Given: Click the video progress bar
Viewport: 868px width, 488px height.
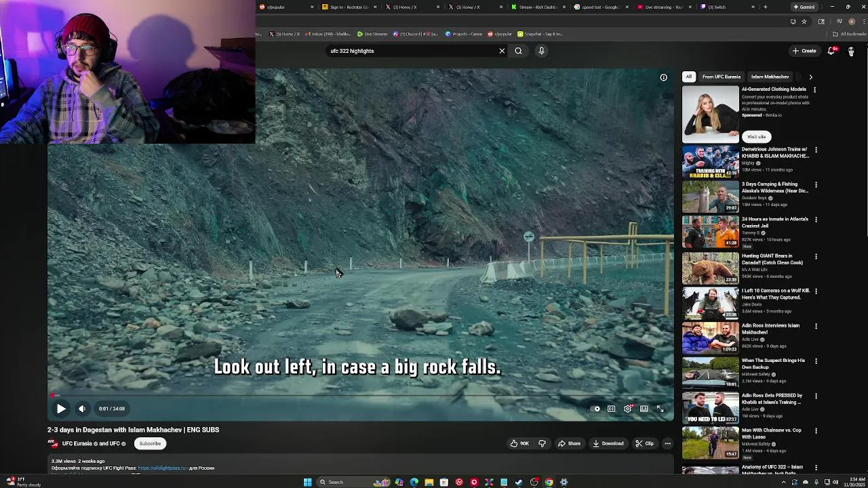Looking at the screenshot, I should [x=361, y=396].
